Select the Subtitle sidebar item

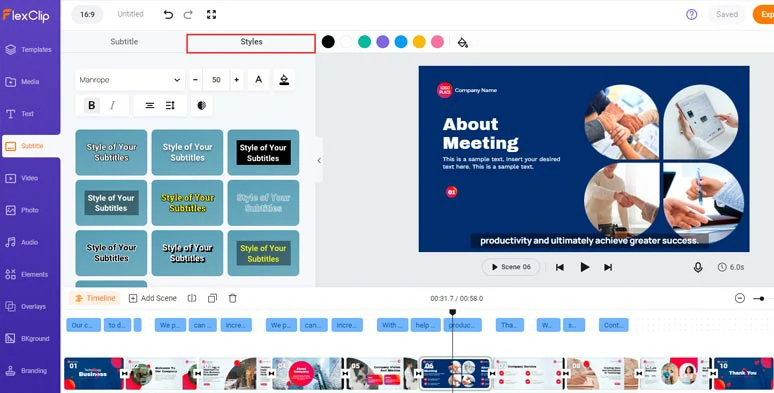click(x=31, y=146)
